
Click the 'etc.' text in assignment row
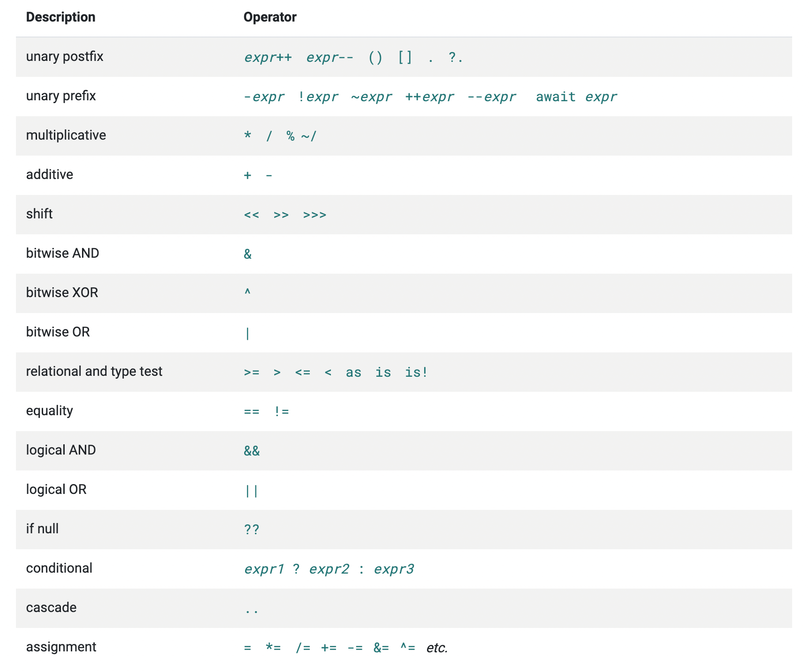pyautogui.click(x=437, y=648)
